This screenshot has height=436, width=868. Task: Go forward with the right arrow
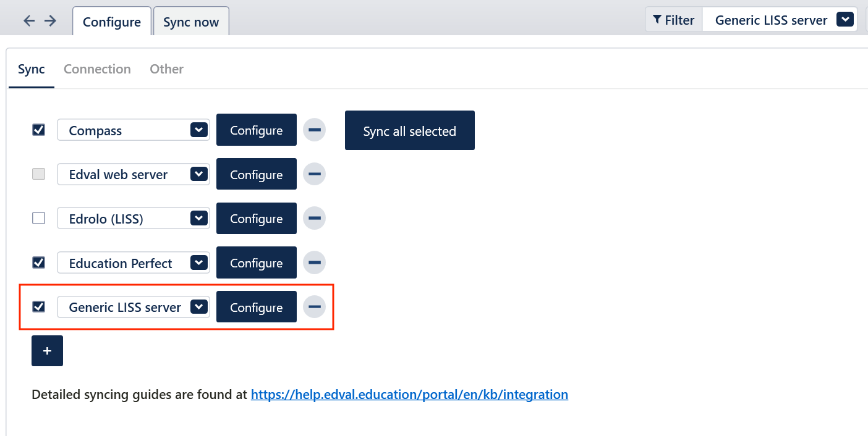point(51,21)
